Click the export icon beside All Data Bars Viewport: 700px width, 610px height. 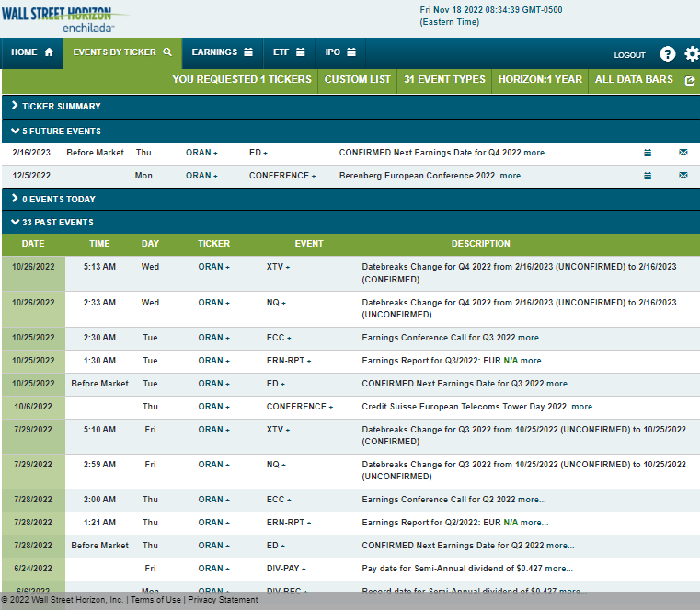click(x=690, y=80)
